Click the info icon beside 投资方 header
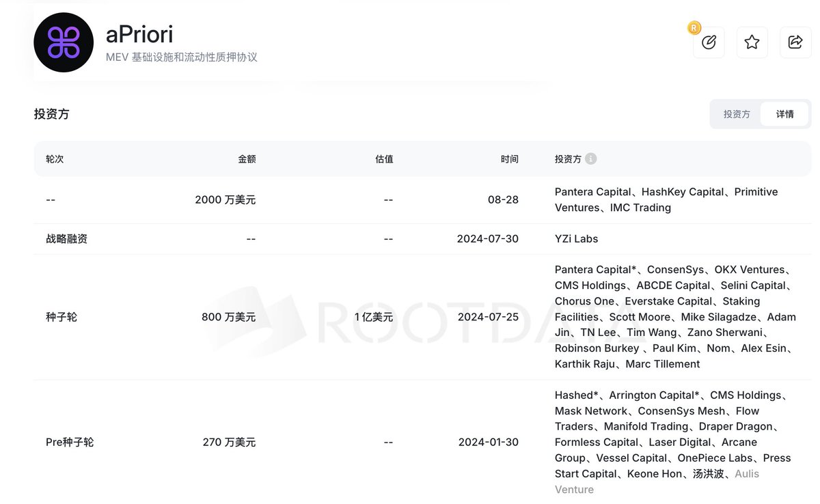820x504 pixels. click(x=591, y=158)
